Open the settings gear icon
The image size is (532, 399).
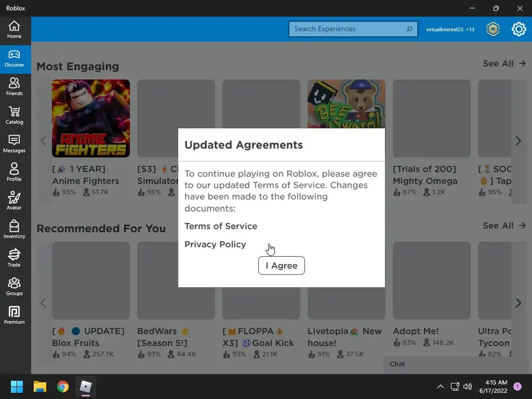coord(519,29)
